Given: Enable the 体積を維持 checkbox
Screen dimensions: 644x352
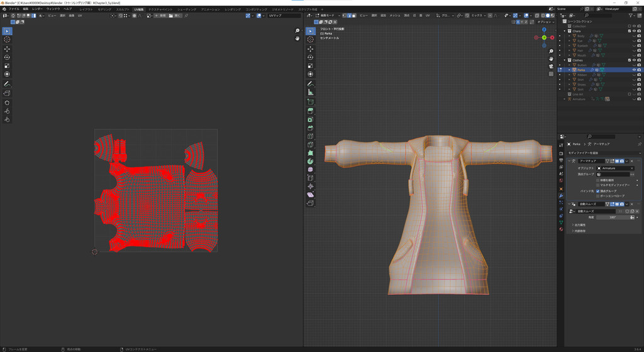Looking at the screenshot, I should [x=598, y=180].
